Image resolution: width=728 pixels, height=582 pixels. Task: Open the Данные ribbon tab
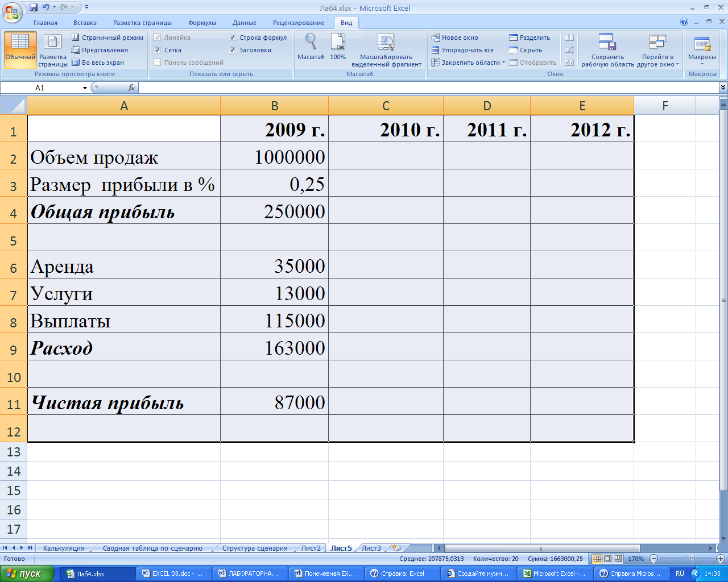point(245,23)
